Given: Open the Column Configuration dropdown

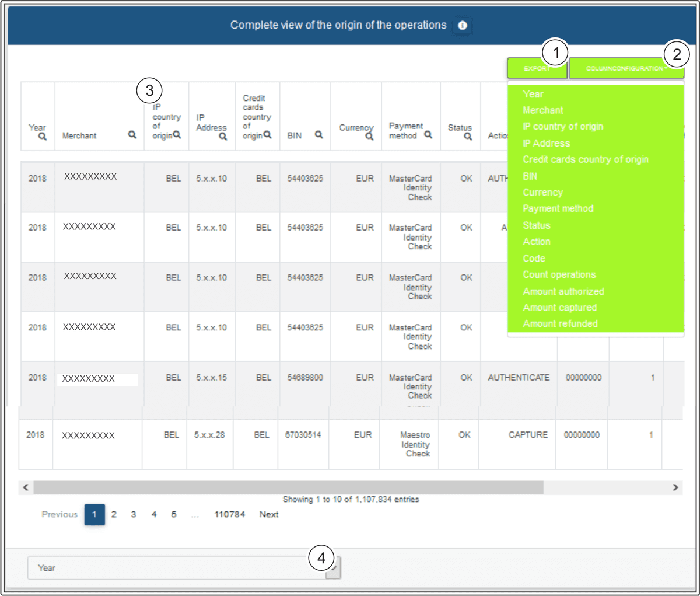Looking at the screenshot, I should coord(626,69).
